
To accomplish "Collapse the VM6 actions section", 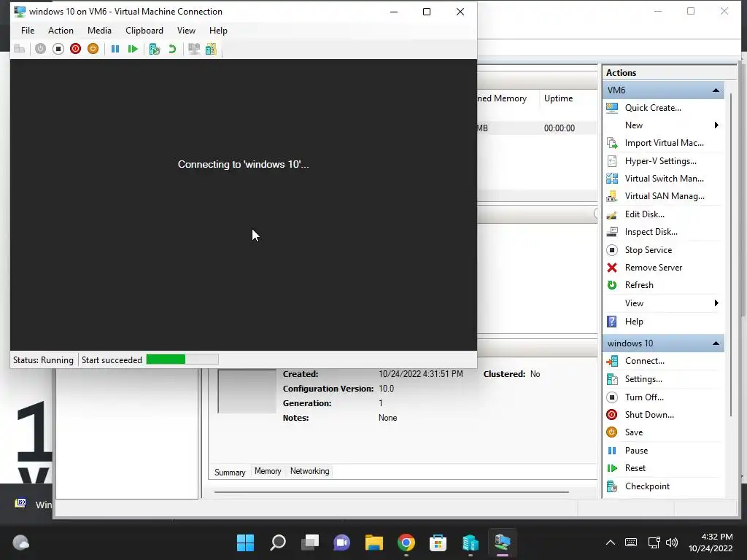I will tap(716, 90).
